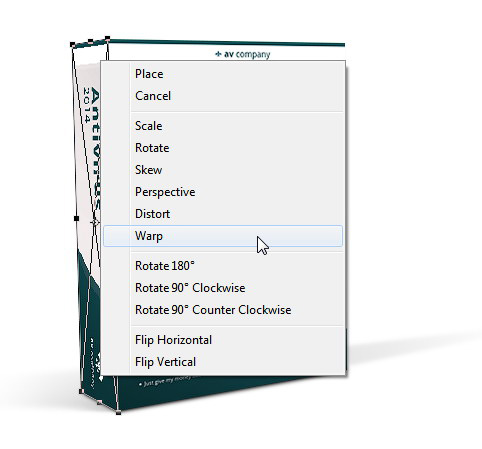Click the transform center reference point
The width and height of the screenshot is (482, 449).
[x=95, y=222]
